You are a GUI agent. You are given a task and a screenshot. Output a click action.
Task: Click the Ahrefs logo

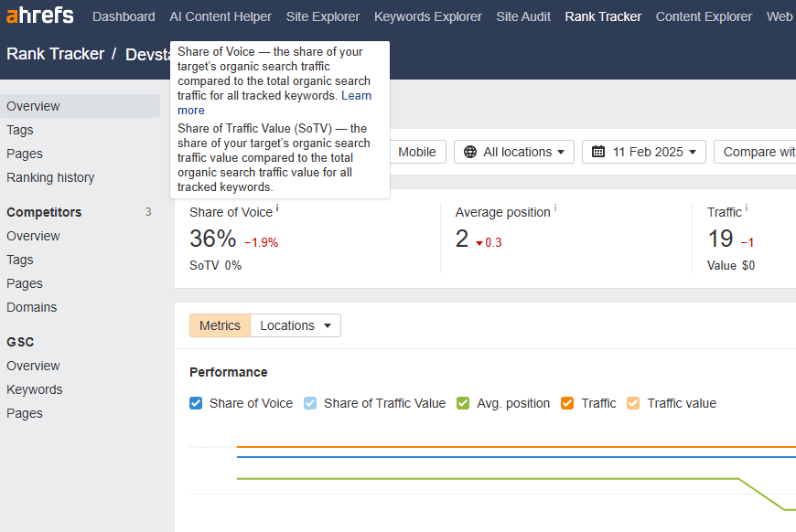pyautogui.click(x=39, y=16)
